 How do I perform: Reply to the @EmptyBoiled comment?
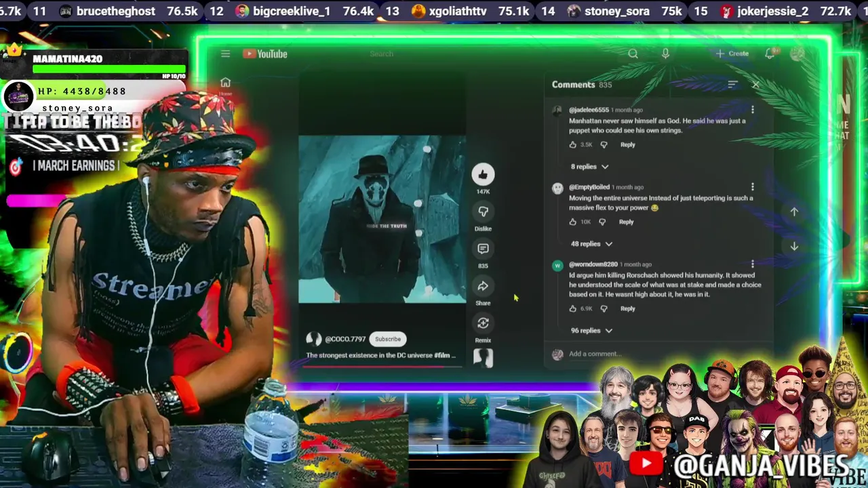point(626,222)
